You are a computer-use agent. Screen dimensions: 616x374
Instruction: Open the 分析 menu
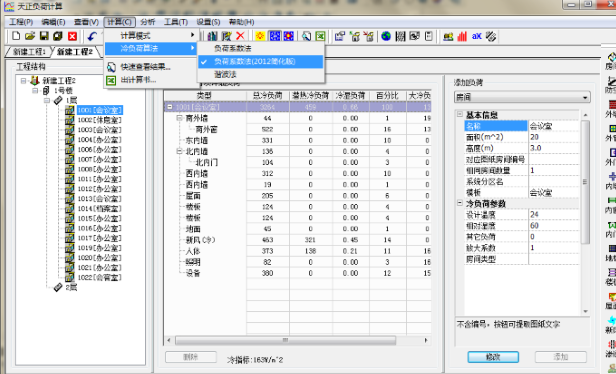[x=148, y=22]
